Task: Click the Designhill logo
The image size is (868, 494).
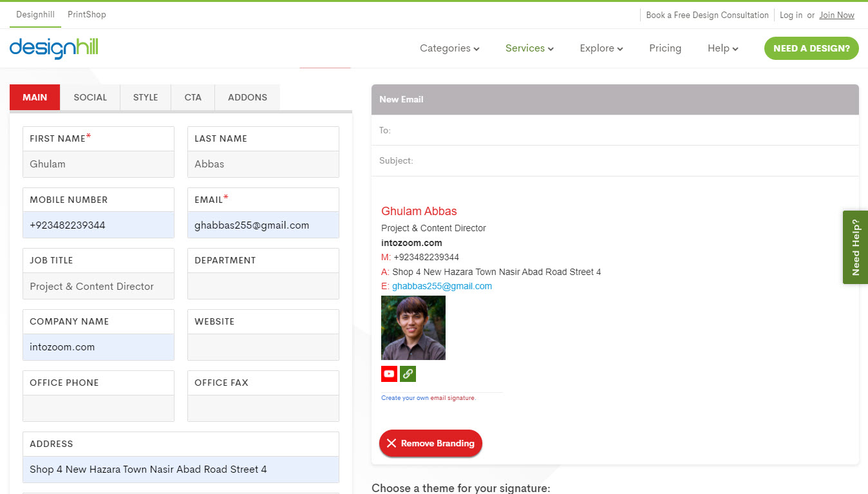Action: coord(53,48)
